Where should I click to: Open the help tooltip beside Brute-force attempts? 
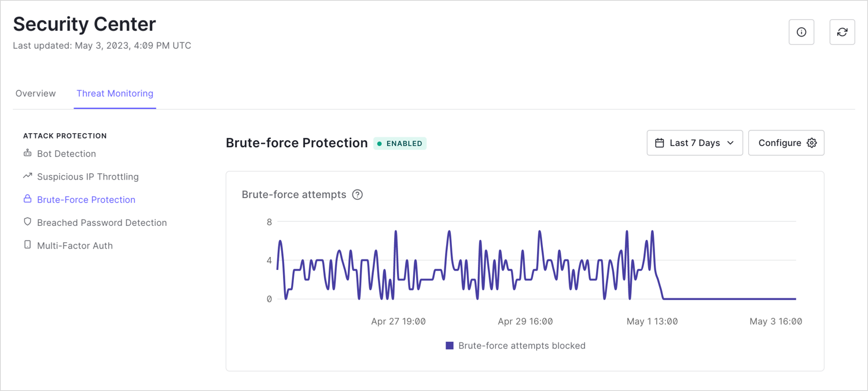click(x=357, y=195)
